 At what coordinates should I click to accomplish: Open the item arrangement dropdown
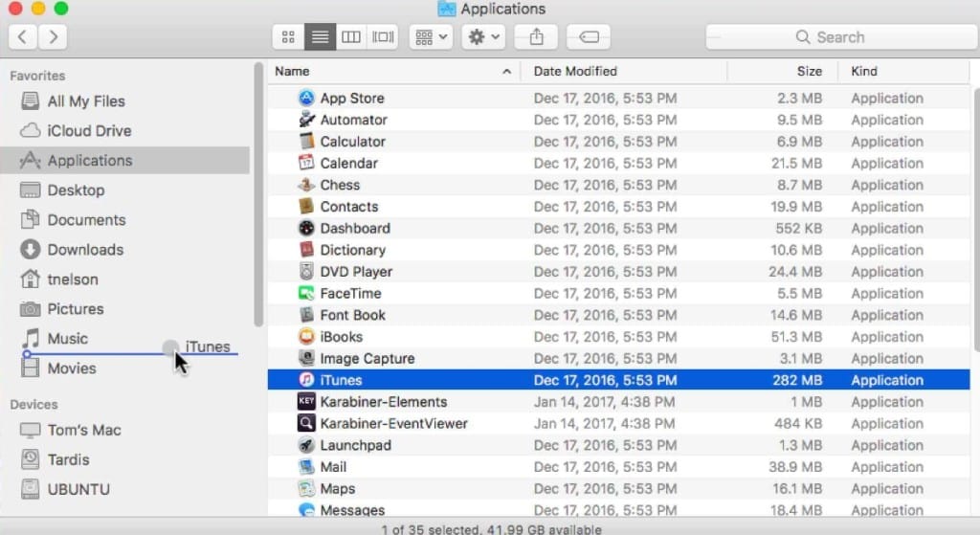(432, 37)
